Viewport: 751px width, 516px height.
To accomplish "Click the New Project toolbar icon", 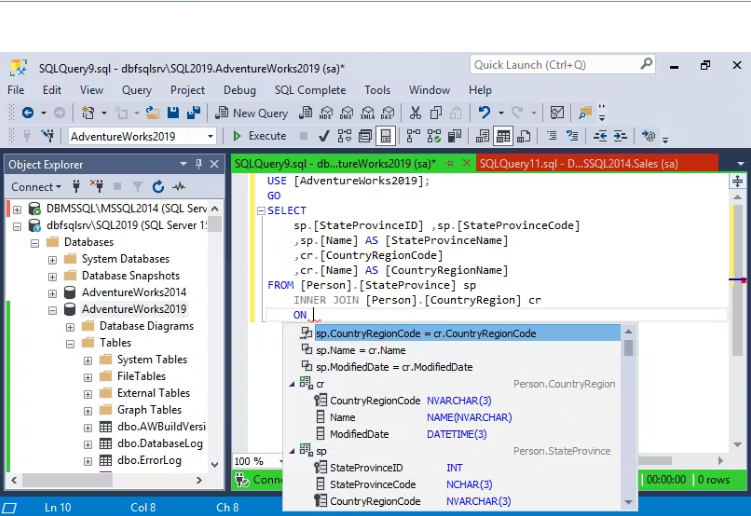I will (x=88, y=113).
